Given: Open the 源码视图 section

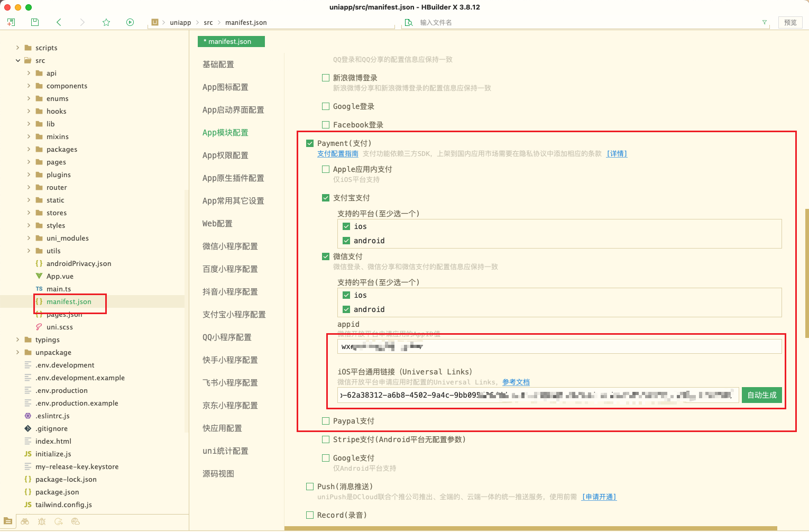Looking at the screenshot, I should coord(218,474).
